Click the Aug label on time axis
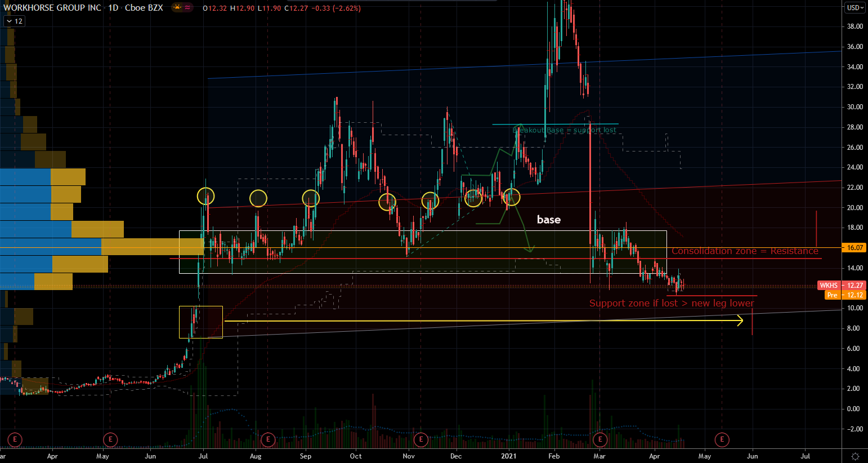Screen dimensions: 868x463 tap(256, 456)
